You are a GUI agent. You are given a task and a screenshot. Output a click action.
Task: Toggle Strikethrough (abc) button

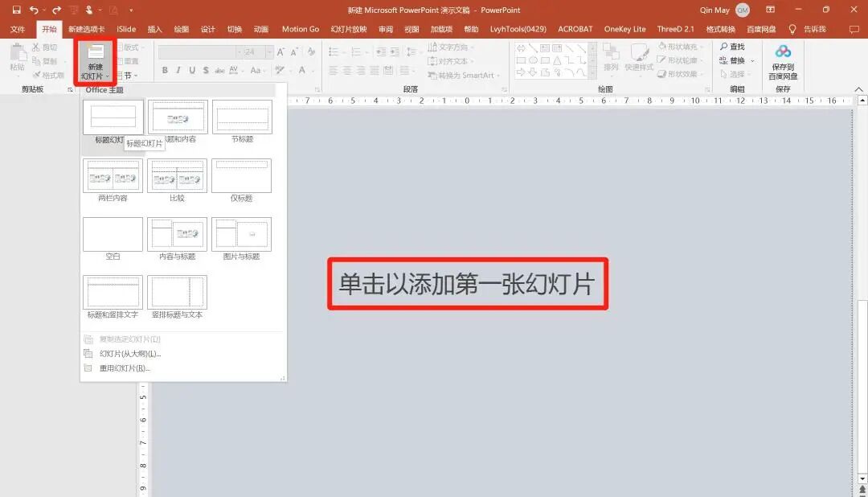[219, 70]
